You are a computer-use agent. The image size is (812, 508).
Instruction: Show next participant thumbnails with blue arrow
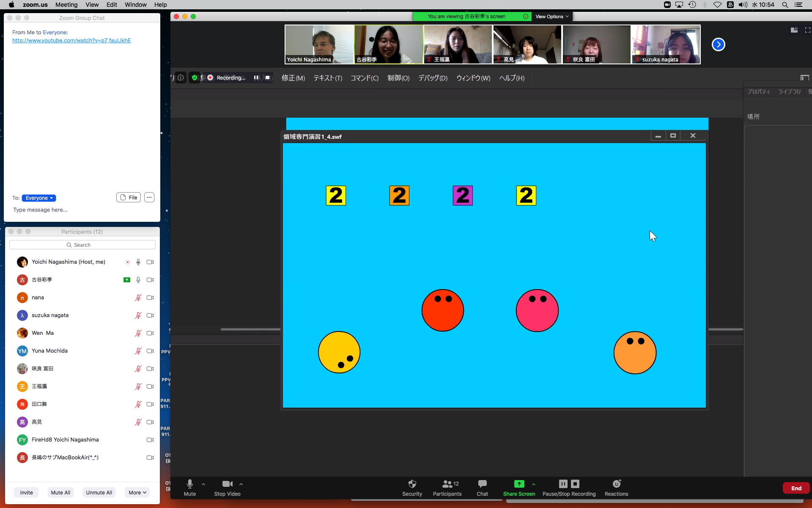pos(718,44)
